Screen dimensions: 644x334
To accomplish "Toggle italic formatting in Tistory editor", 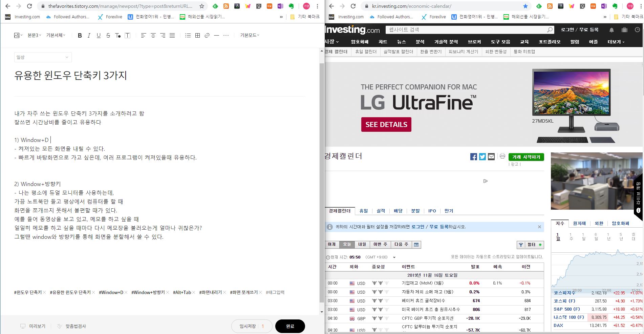I will click(x=89, y=35).
